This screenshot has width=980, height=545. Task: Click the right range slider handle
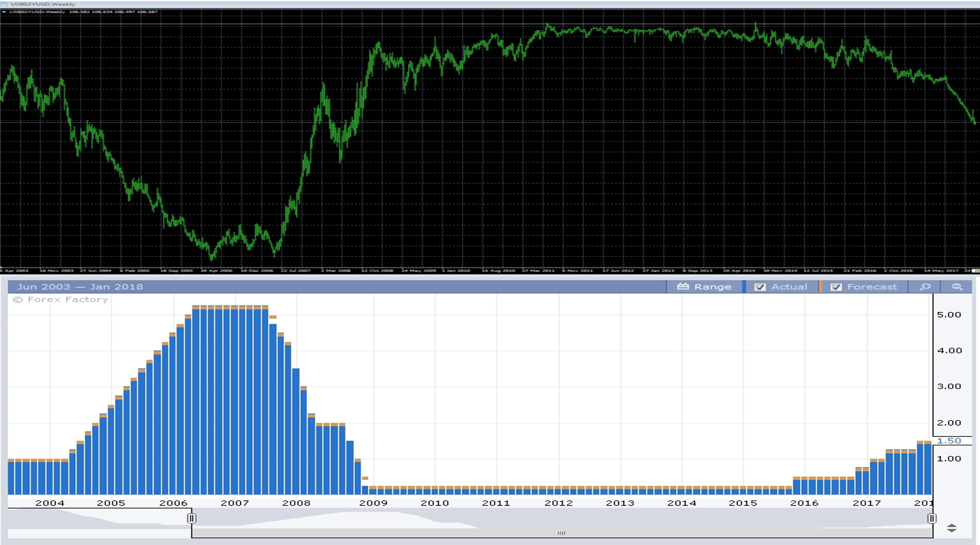click(932, 518)
